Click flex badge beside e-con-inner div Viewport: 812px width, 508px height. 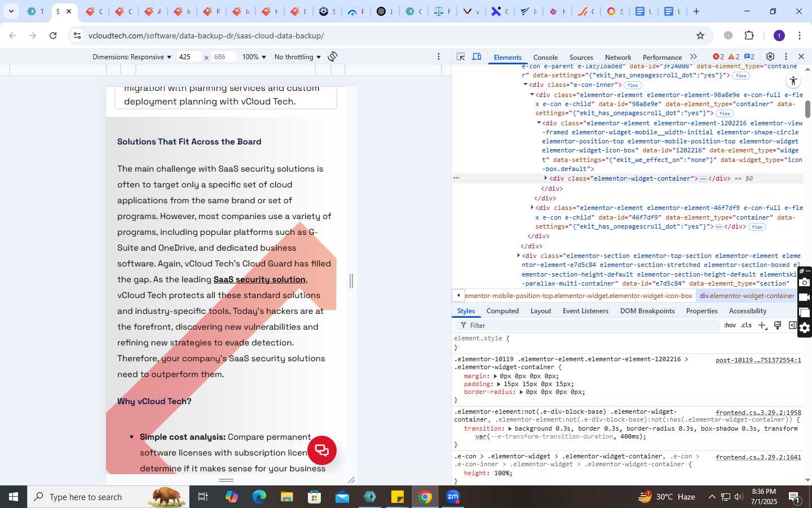(x=633, y=85)
